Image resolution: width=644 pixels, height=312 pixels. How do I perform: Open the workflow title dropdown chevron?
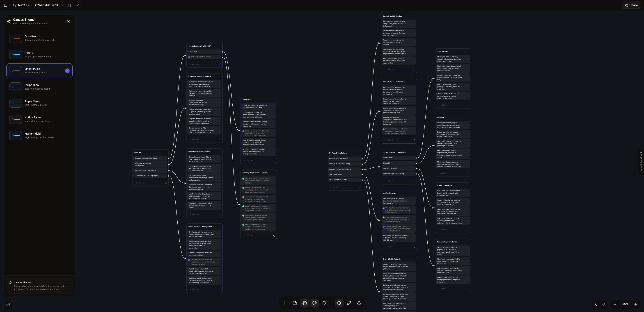(x=63, y=5)
